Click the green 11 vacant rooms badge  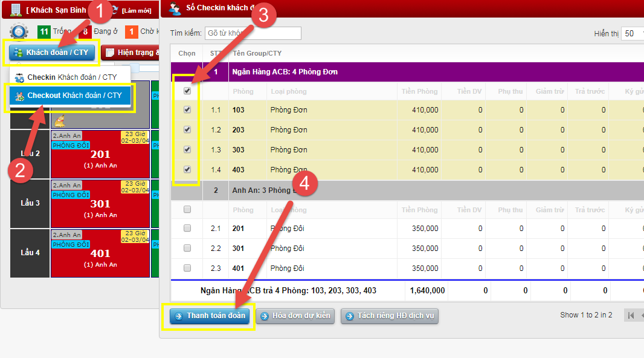tap(43, 31)
